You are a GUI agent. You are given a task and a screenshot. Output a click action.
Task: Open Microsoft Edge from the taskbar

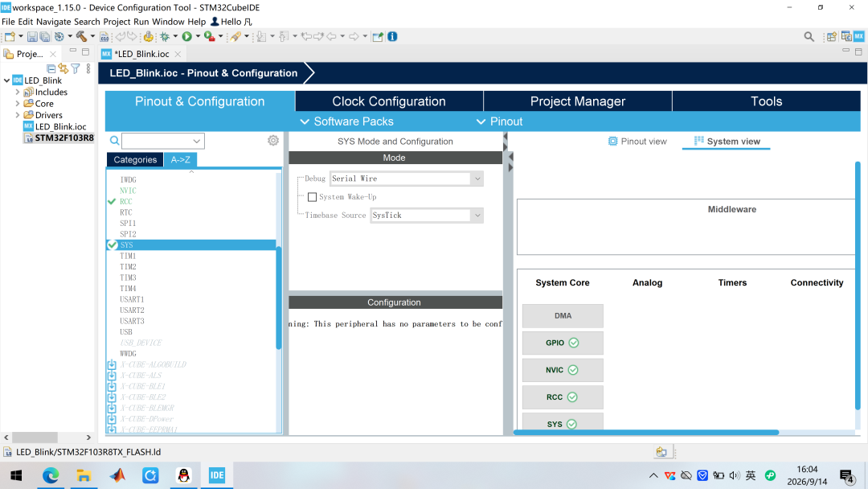tap(51, 475)
